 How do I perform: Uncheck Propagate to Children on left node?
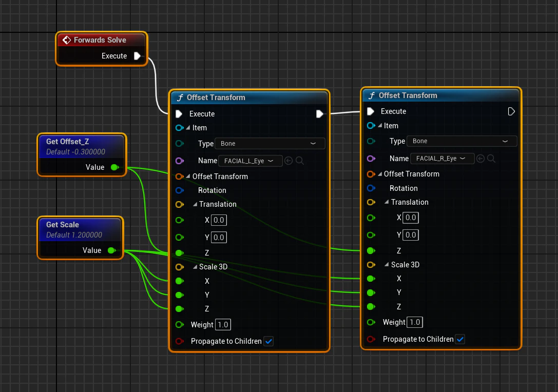[268, 342]
